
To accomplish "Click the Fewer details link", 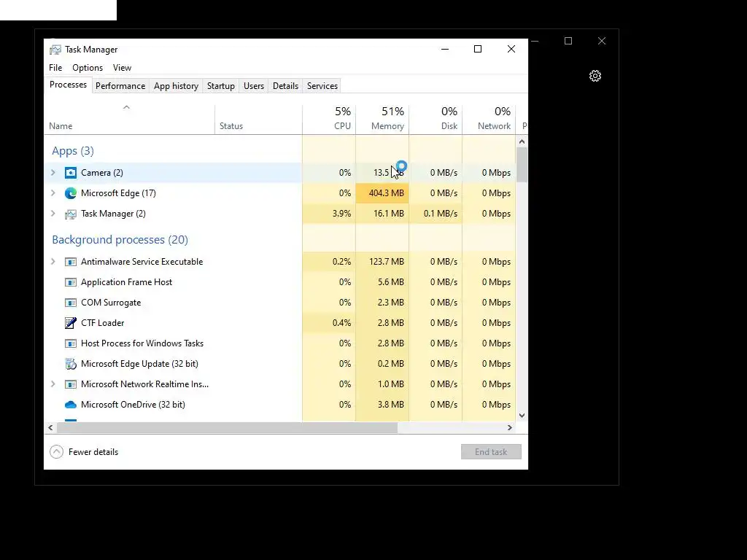I will pos(93,452).
